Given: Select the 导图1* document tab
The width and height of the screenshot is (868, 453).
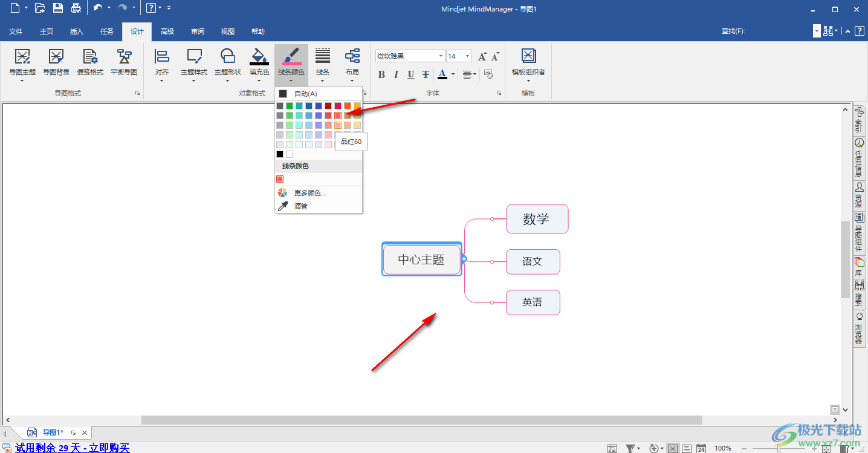Looking at the screenshot, I should click(x=53, y=432).
